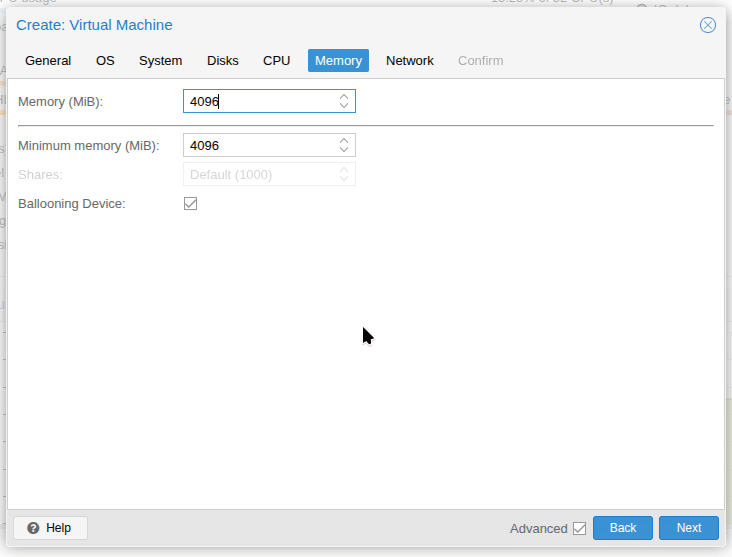Click Next to proceed to Network
This screenshot has height=557, width=732.
tap(688, 528)
